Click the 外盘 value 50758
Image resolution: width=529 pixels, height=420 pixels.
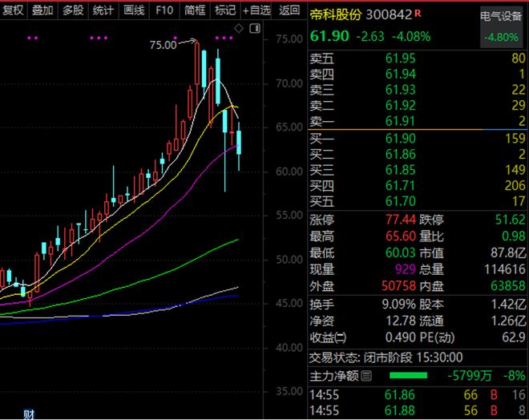pyautogui.click(x=398, y=285)
